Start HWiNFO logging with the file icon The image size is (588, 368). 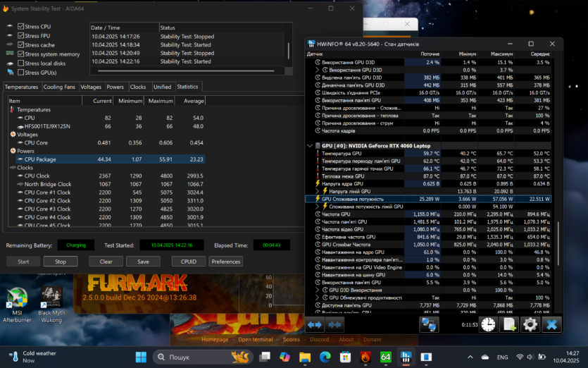(x=509, y=324)
